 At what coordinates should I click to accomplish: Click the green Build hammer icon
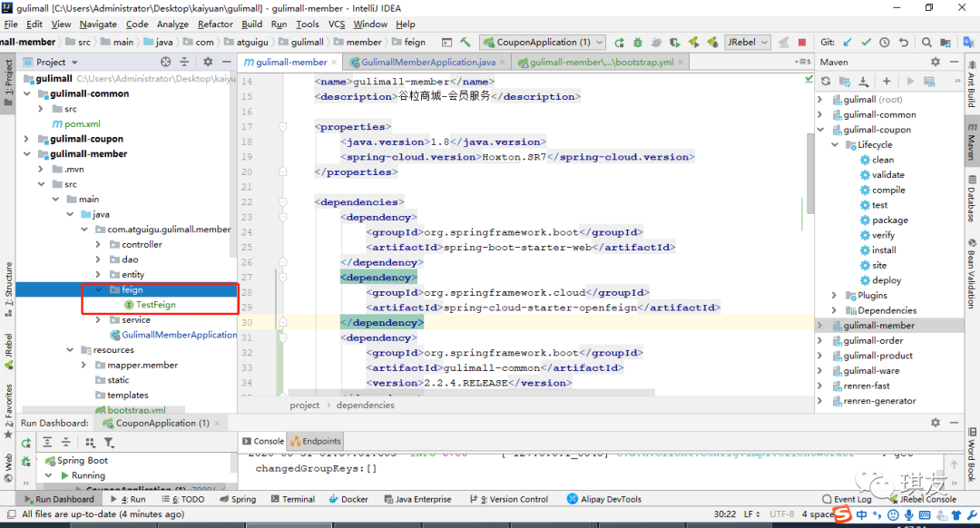point(465,42)
